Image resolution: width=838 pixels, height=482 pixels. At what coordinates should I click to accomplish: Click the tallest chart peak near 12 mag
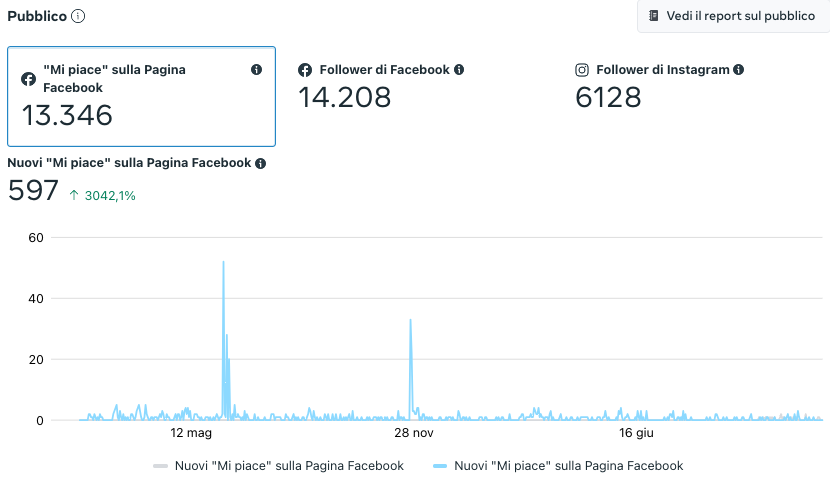click(x=223, y=263)
